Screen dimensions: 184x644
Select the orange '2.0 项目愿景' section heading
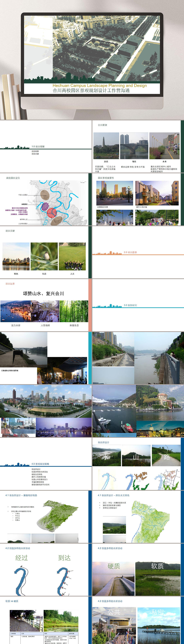pos(130,252)
